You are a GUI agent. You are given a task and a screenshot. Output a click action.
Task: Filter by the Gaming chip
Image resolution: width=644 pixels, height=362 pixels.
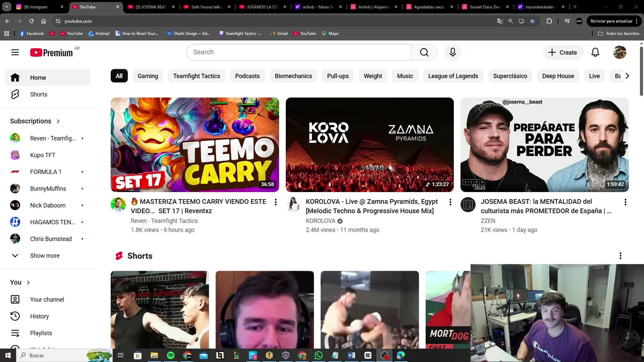click(148, 76)
